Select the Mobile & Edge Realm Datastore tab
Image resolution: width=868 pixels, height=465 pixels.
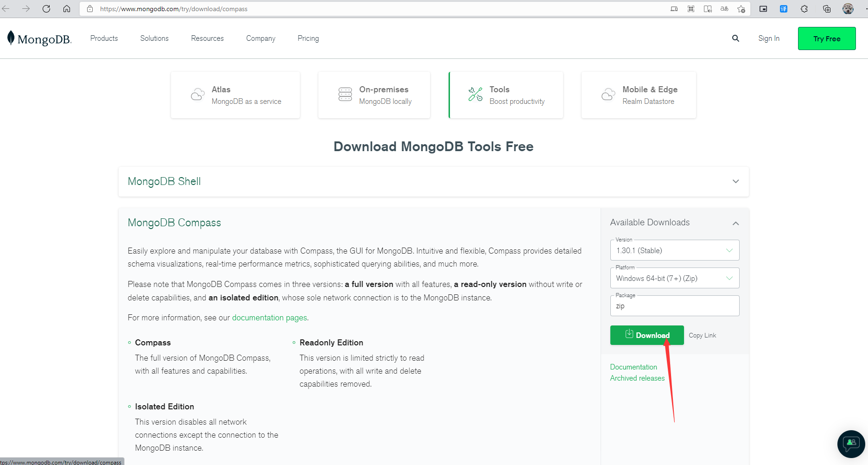[639, 95]
